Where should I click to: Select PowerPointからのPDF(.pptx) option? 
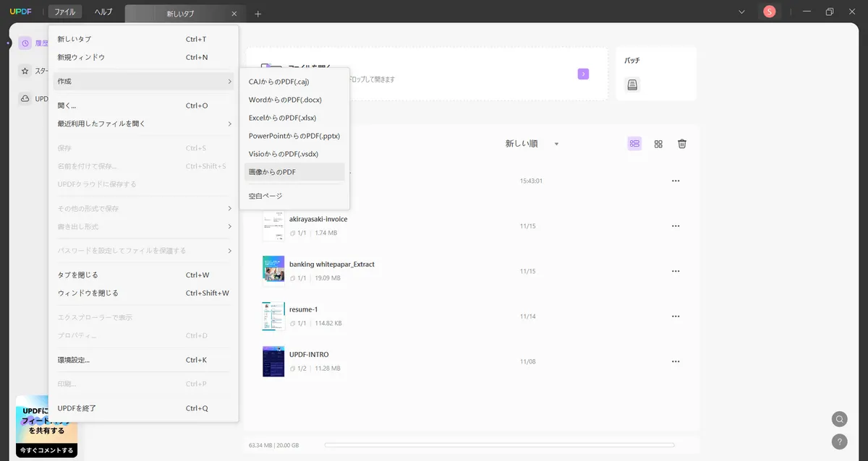[x=294, y=136]
